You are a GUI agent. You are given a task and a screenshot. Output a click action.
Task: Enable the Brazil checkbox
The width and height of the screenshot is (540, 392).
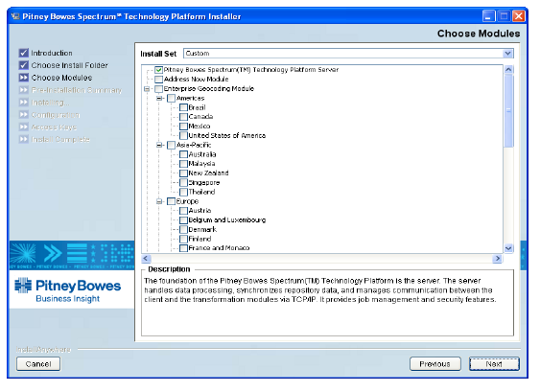tap(183, 107)
